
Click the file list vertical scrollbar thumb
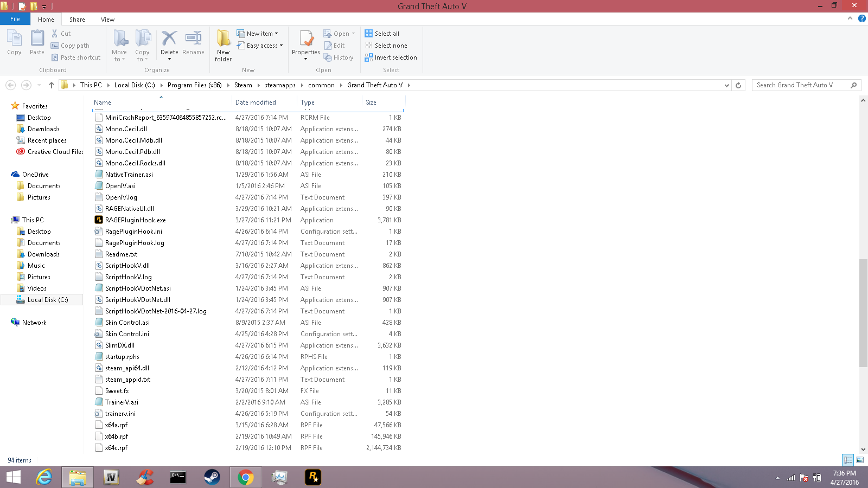pyautogui.click(x=863, y=313)
